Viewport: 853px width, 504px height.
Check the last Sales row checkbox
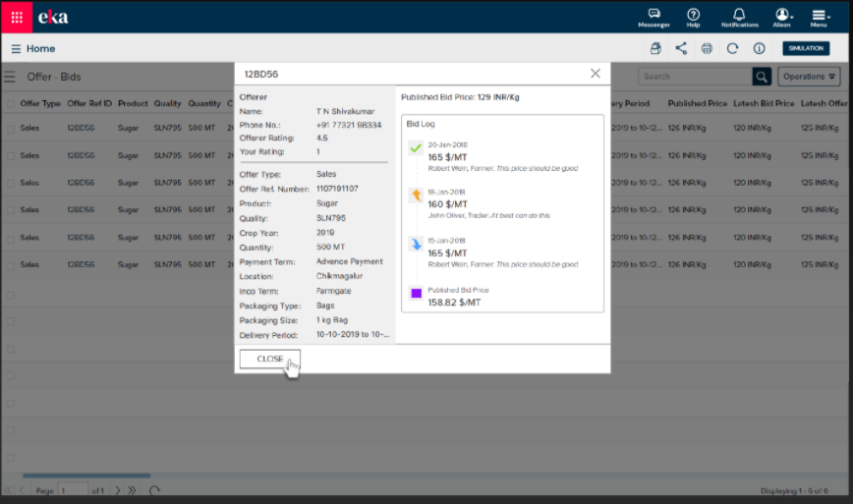click(11, 264)
